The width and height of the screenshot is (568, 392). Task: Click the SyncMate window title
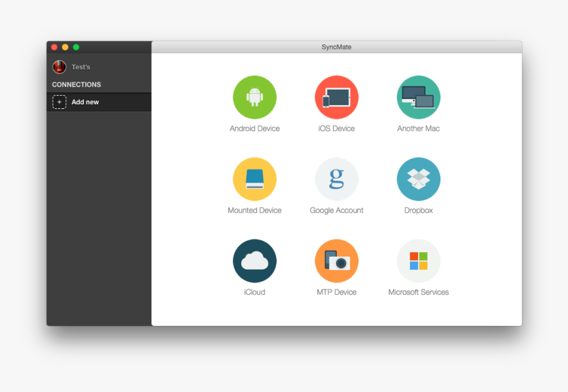click(x=337, y=47)
